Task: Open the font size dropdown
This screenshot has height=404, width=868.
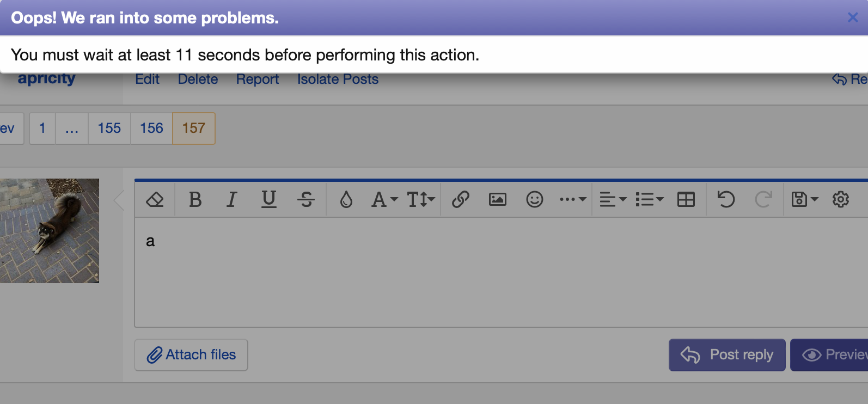Action: click(x=421, y=200)
